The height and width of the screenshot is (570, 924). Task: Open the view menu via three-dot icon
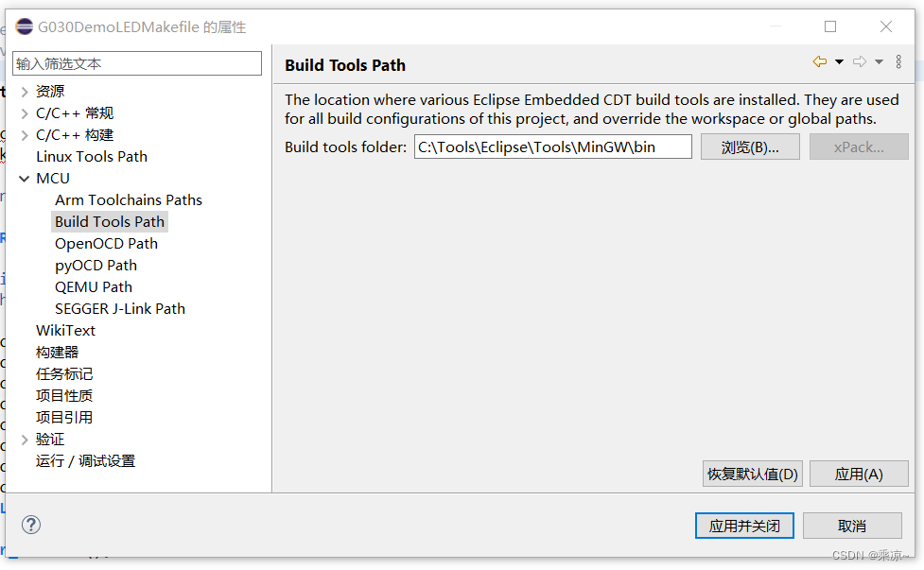coord(897,60)
